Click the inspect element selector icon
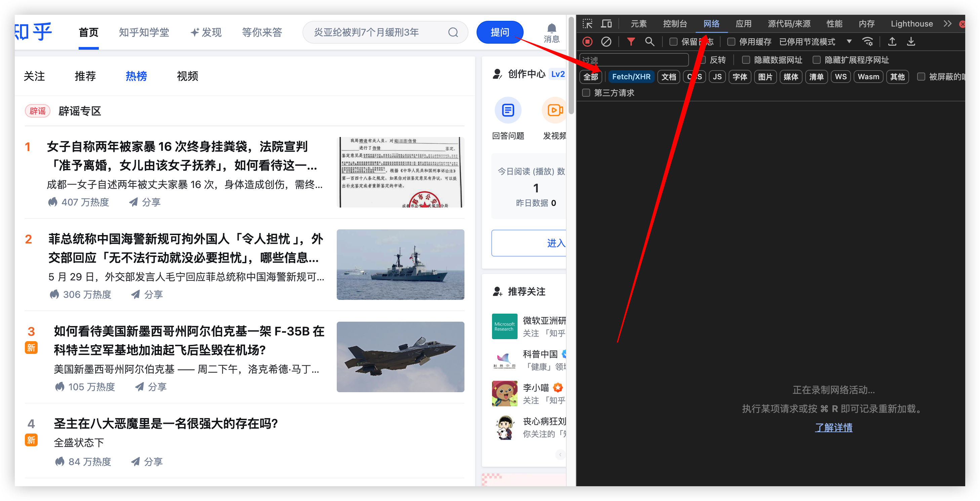980x501 pixels. coord(587,24)
